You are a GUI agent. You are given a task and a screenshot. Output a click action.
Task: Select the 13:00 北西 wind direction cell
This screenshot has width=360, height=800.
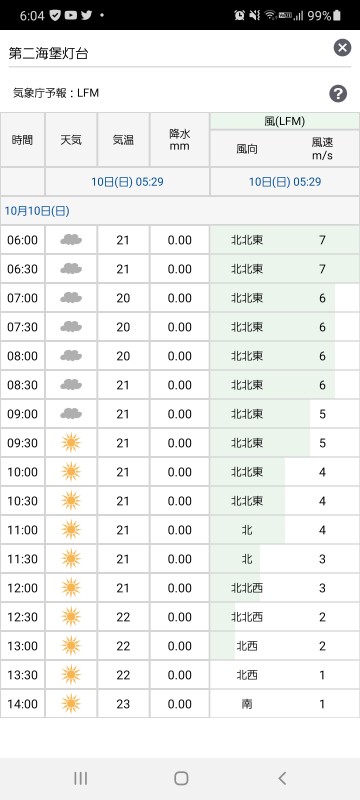247,646
